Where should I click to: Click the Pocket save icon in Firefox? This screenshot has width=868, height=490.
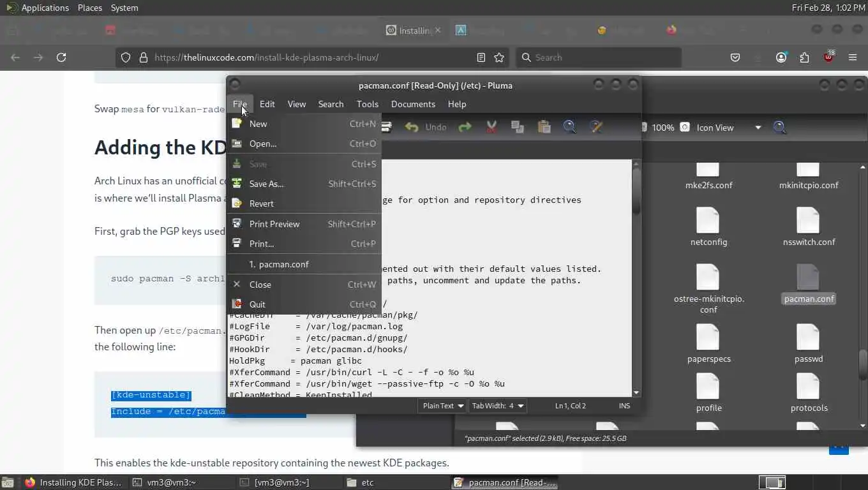point(735,57)
